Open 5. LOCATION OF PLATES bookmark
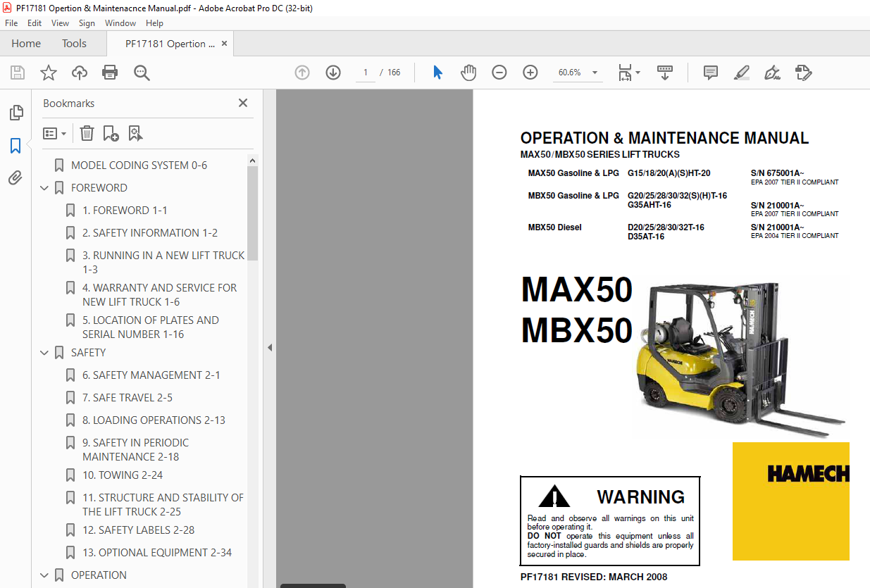 (x=151, y=327)
